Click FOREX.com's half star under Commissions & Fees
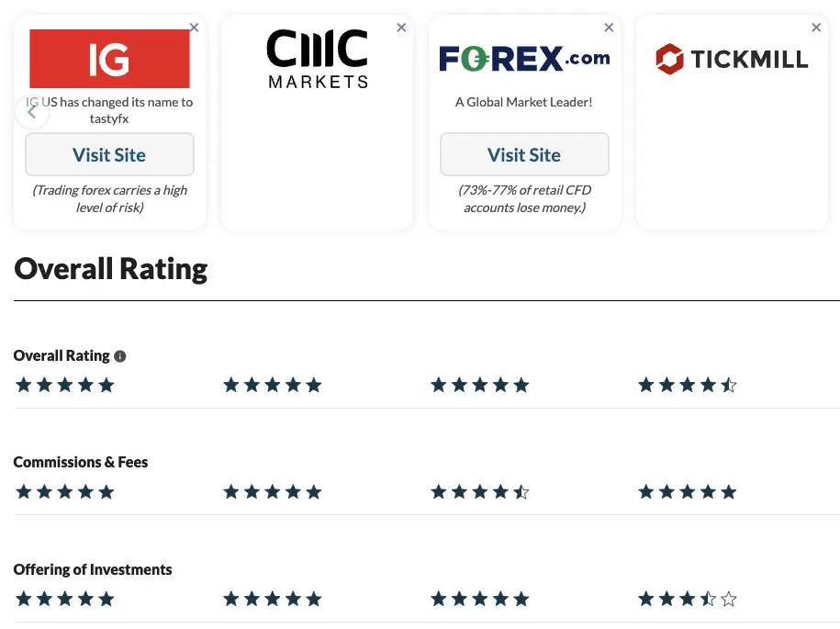 521,491
